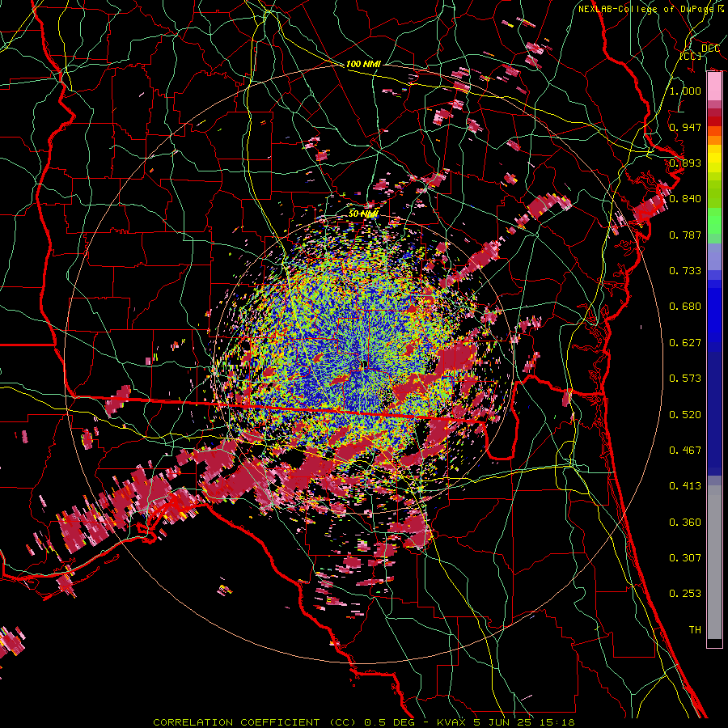Click the TH threshold label on the scale

[x=695, y=629]
